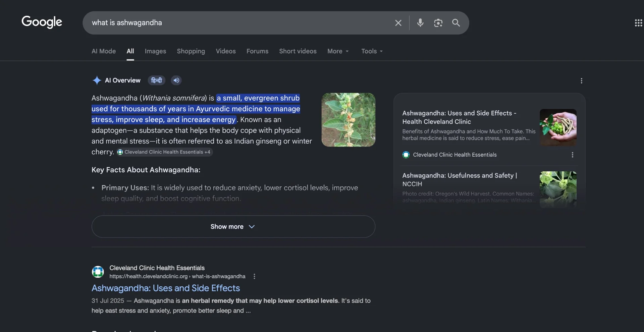This screenshot has height=332, width=644.
Task: Click the NCCIH green plant thumbnail
Action: [558, 189]
